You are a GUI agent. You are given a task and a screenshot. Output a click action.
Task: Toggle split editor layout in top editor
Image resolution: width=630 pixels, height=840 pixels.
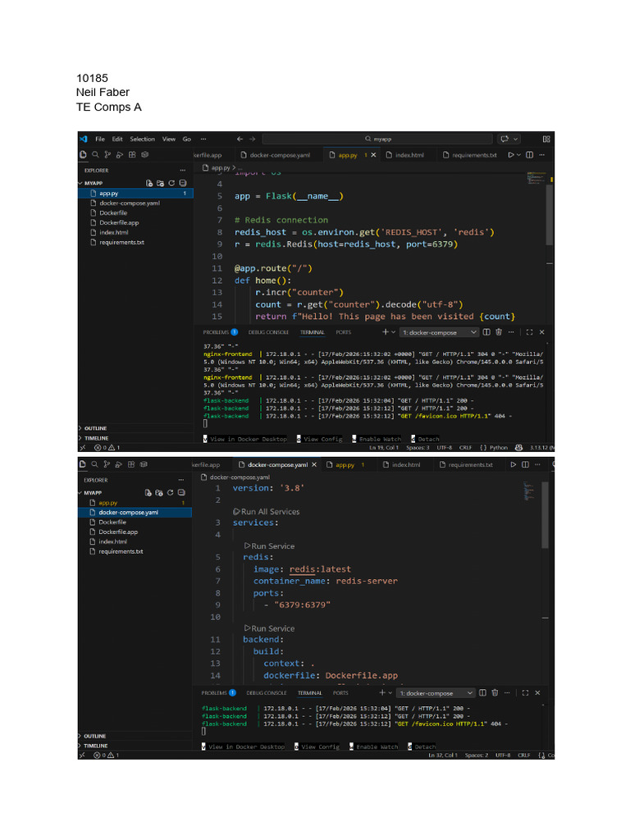(529, 155)
